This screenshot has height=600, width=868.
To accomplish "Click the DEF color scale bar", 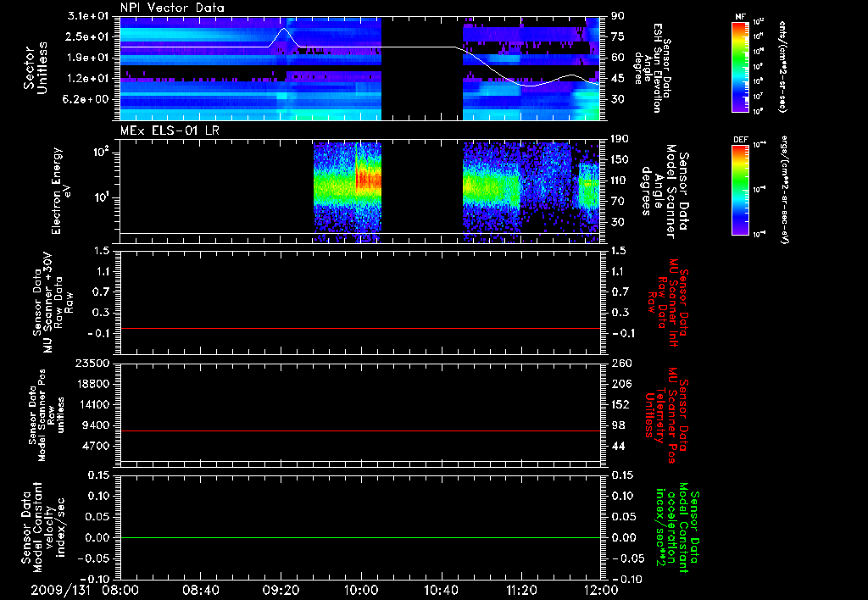I will click(741, 190).
